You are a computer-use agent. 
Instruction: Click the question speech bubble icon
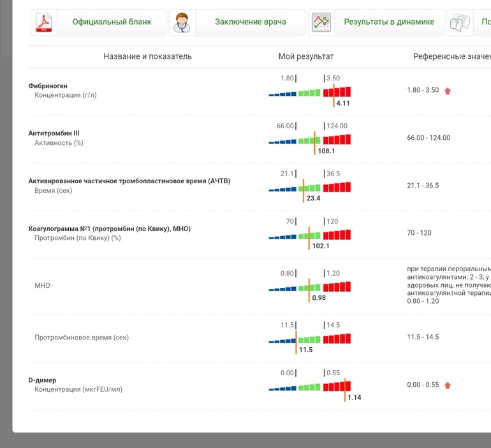click(x=460, y=23)
